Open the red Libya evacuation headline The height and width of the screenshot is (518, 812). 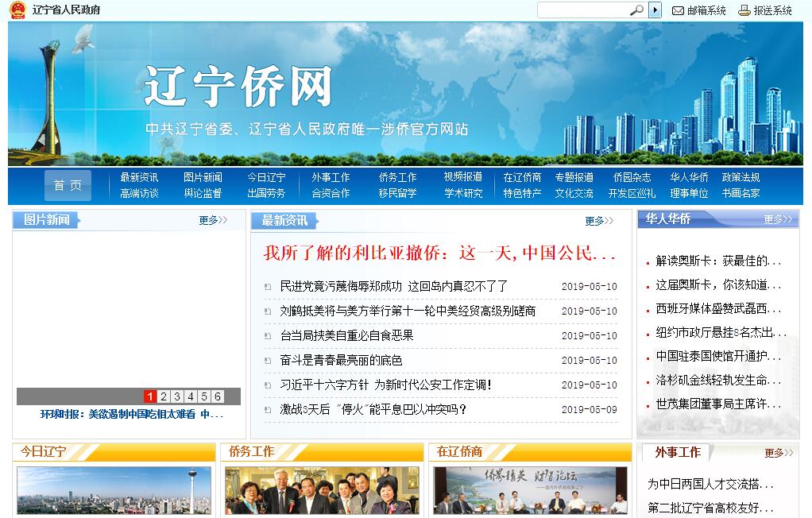pyautogui.click(x=439, y=253)
